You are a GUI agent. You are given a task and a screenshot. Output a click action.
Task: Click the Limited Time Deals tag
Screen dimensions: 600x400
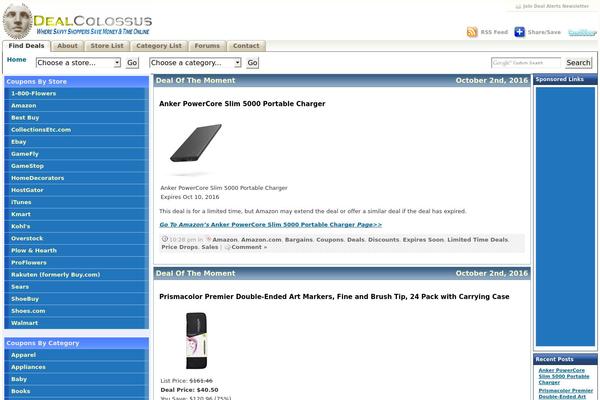(x=478, y=240)
